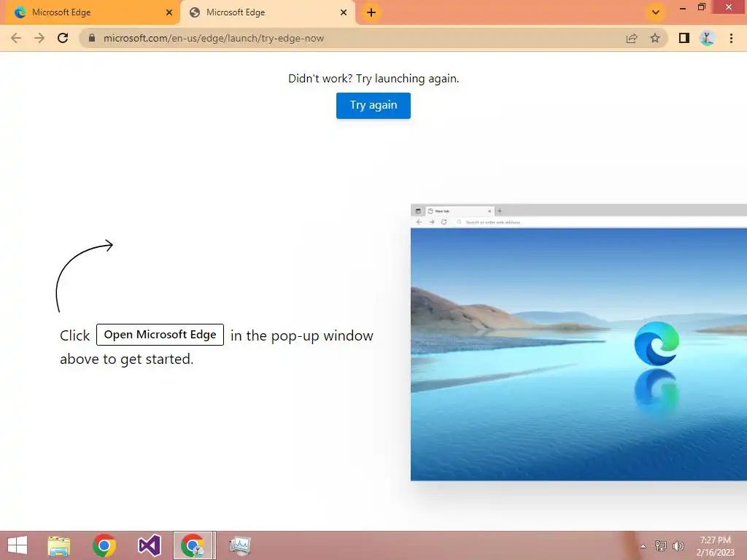Image resolution: width=747 pixels, height=560 pixels.
Task: Bookmark this page with star icon
Action: 655,38
